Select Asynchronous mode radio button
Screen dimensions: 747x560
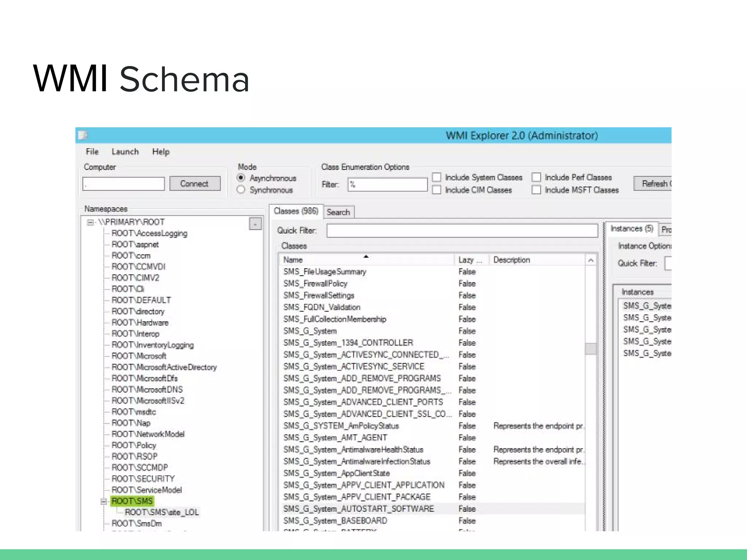coord(241,178)
